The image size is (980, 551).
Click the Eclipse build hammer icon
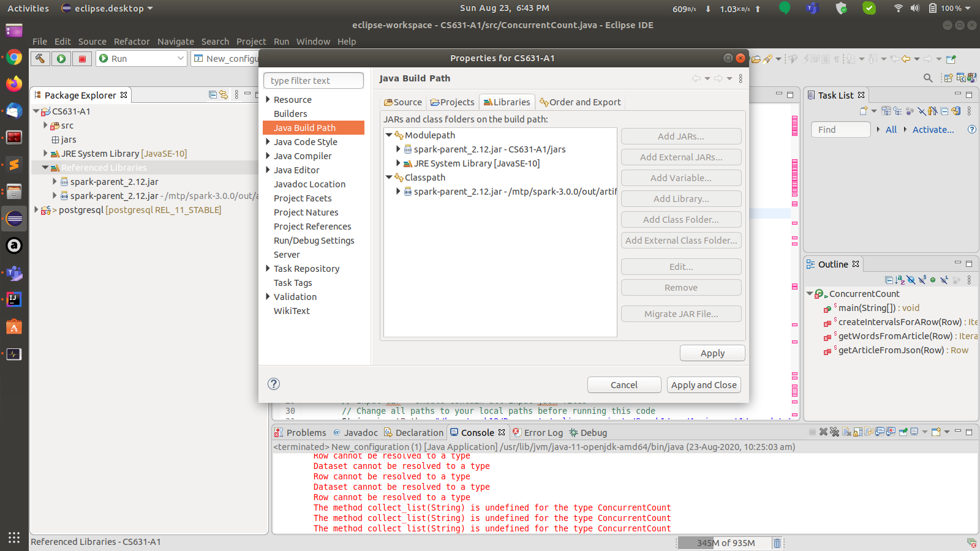(x=40, y=58)
